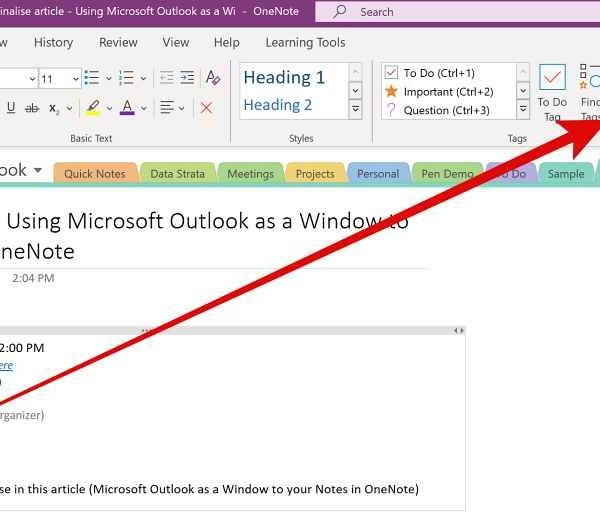The image size is (600, 525).
Task: Open the subscript options dropdown arrow
Action: pyautogui.click(x=69, y=108)
